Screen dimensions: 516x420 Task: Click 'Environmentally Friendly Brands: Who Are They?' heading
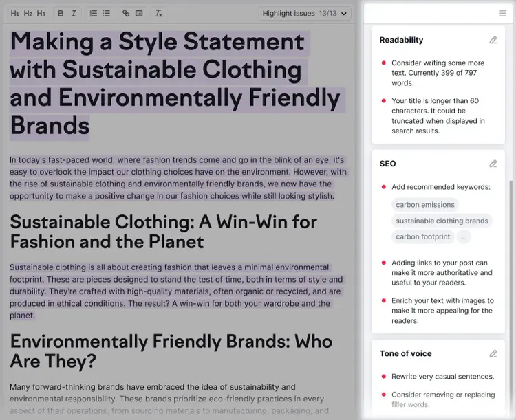coord(171,351)
